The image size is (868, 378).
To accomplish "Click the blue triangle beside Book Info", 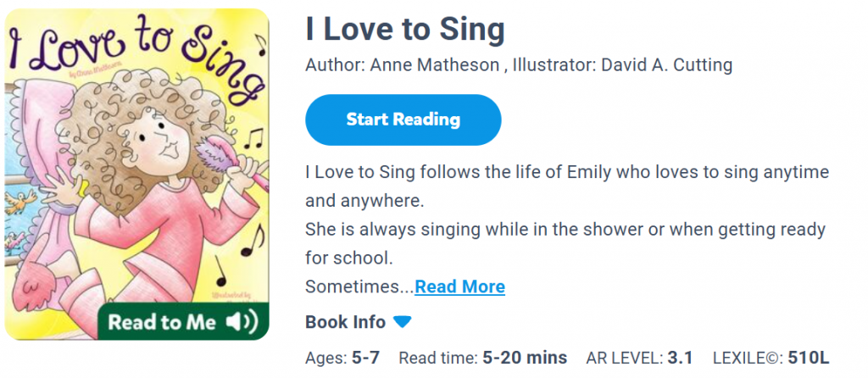I will pyautogui.click(x=403, y=322).
